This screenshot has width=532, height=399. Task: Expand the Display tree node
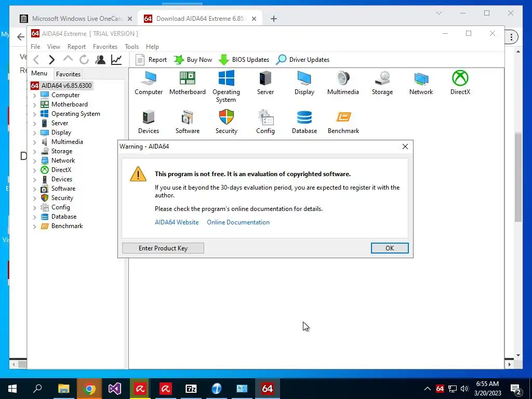click(x=34, y=133)
